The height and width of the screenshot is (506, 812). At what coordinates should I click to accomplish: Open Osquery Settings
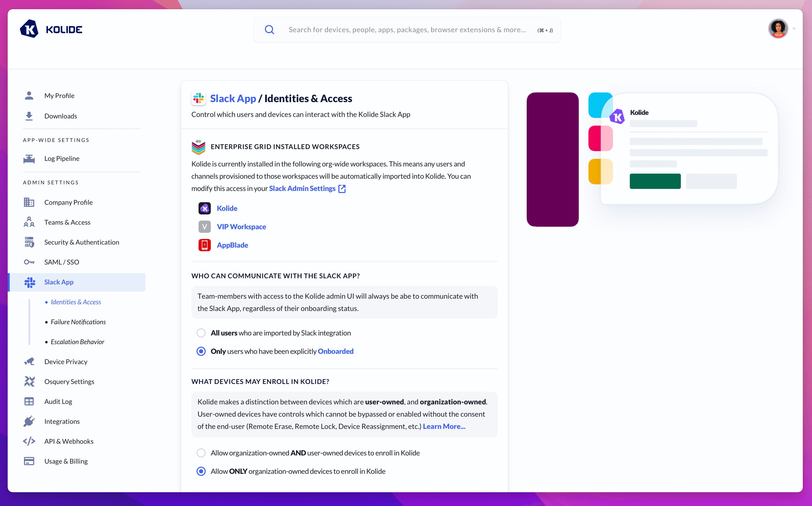coord(69,381)
